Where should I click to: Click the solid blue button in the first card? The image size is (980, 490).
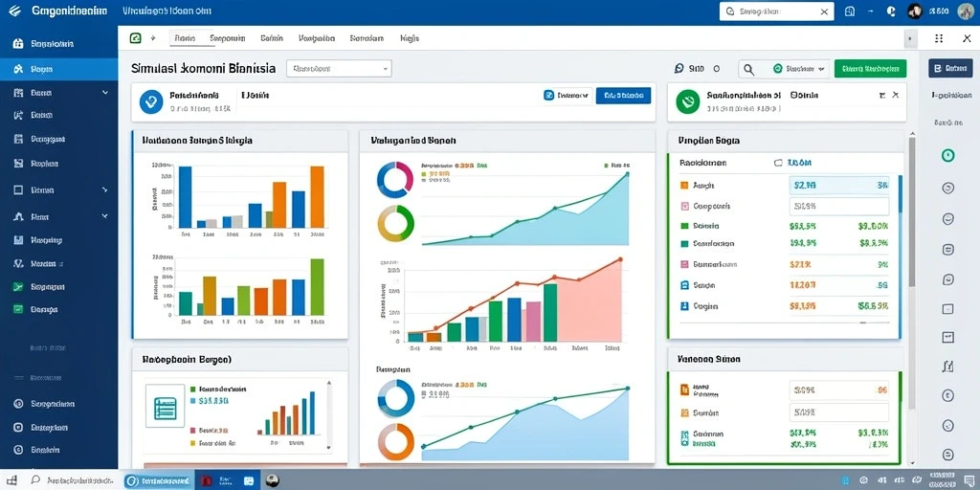pos(623,96)
